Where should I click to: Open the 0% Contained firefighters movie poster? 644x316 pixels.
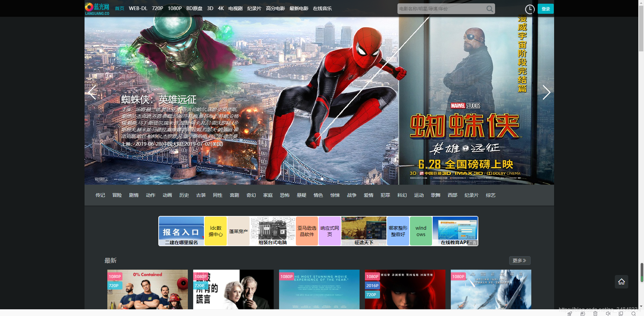148,289
